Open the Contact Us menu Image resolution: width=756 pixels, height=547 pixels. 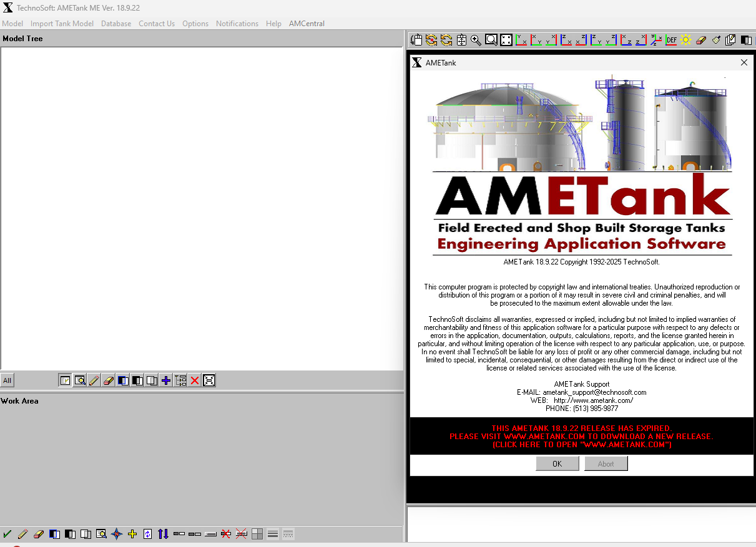(157, 24)
